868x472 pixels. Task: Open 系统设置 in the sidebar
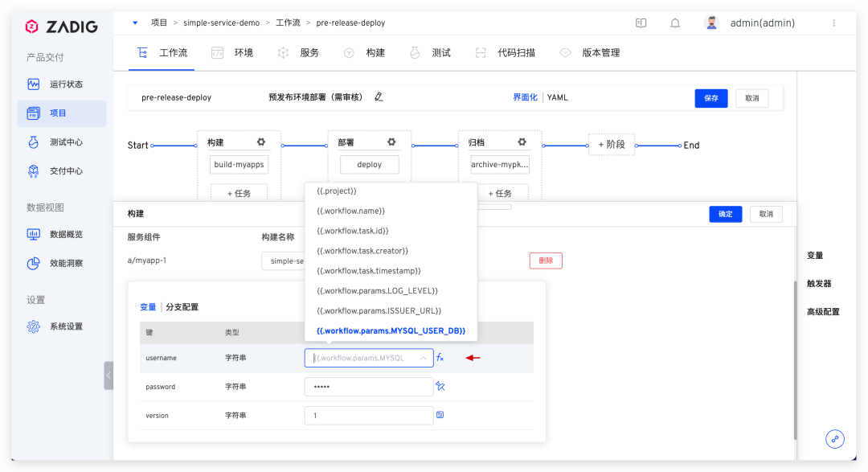point(61,326)
